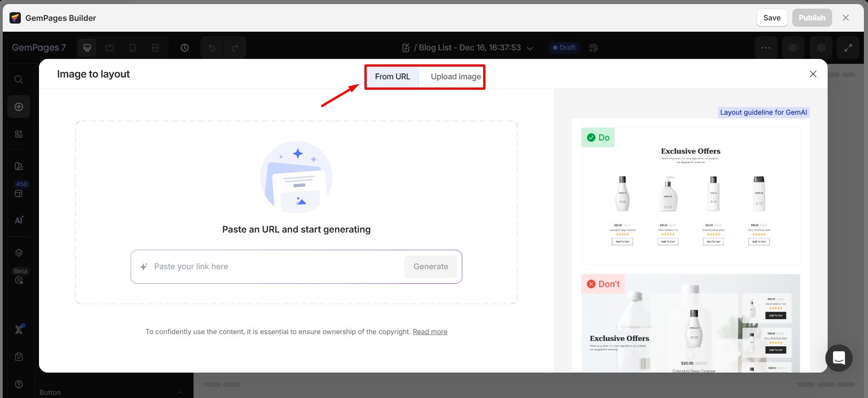Click the Save button
Screen dimensions: 868x398
point(772,18)
